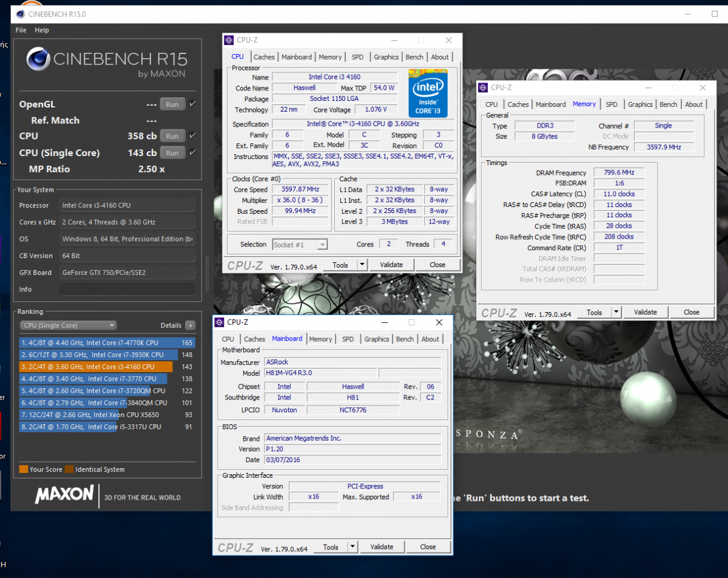Viewport: 728px width, 578px height.
Task: Switch to the CPU tab in the mainboard CPU-Z window
Action: [228, 339]
